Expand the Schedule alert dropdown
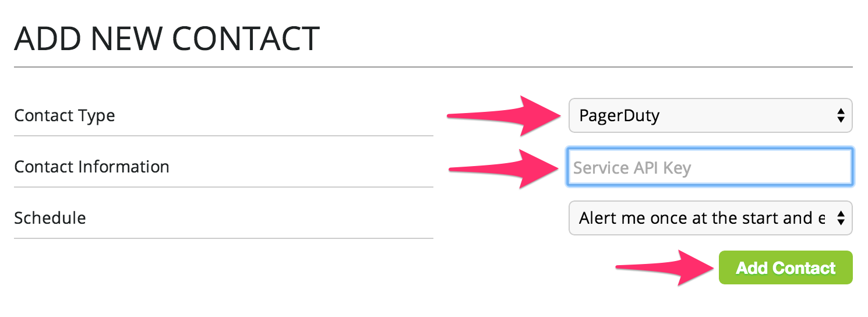The image size is (868, 317). pyautogui.click(x=710, y=218)
